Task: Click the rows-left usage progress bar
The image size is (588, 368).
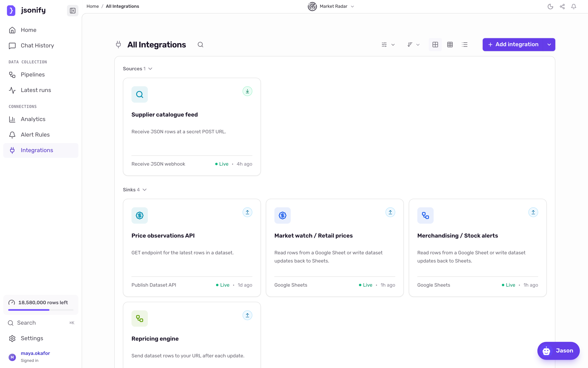Action: 41,310
